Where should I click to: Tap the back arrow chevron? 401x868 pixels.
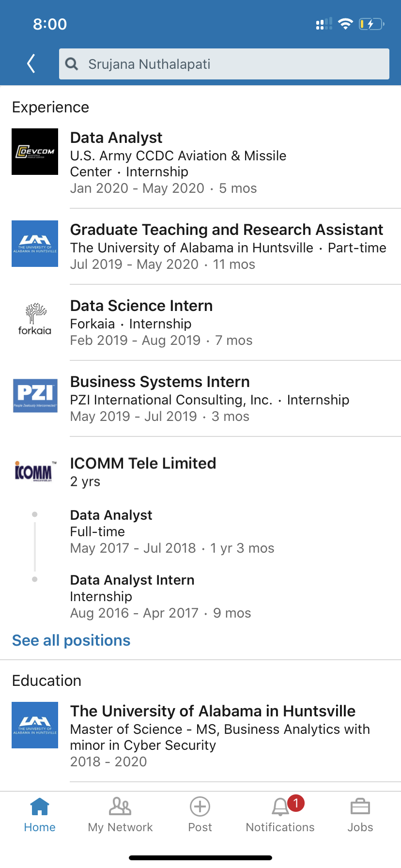[x=31, y=63]
